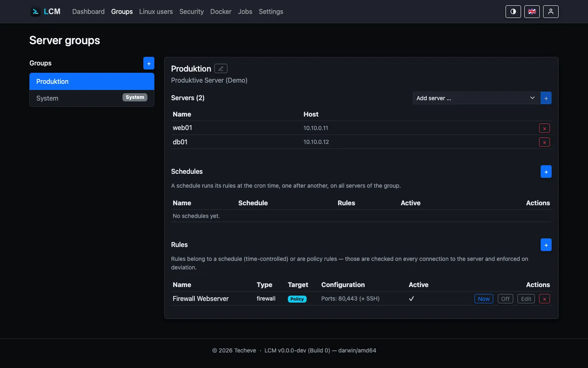Click 'Produktive Server (Demo)' description

pyautogui.click(x=209, y=80)
